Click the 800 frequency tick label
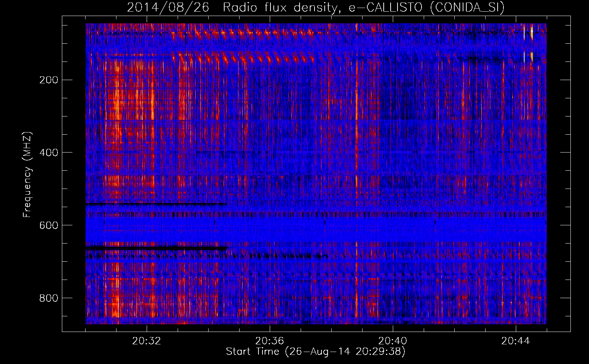 click(x=49, y=298)
